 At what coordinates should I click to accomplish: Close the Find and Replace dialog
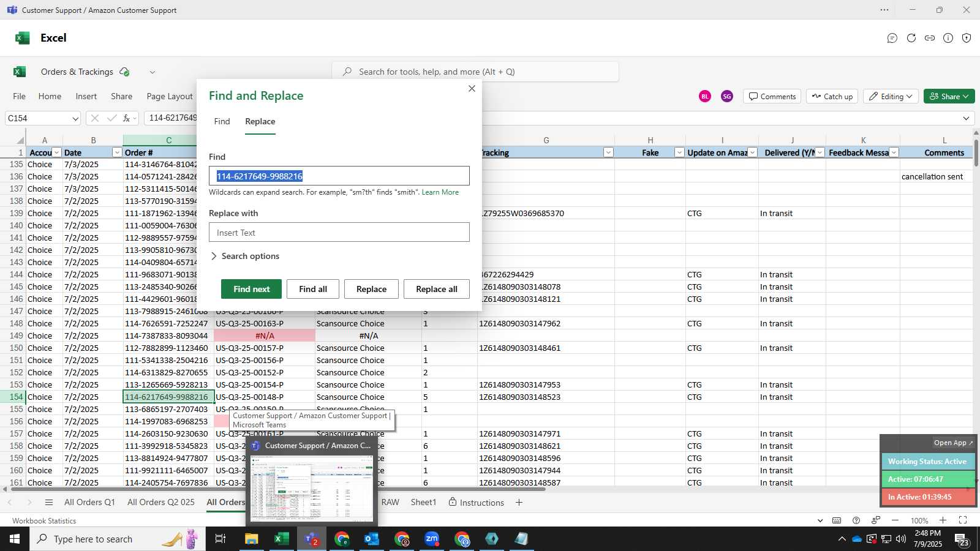pos(472,89)
